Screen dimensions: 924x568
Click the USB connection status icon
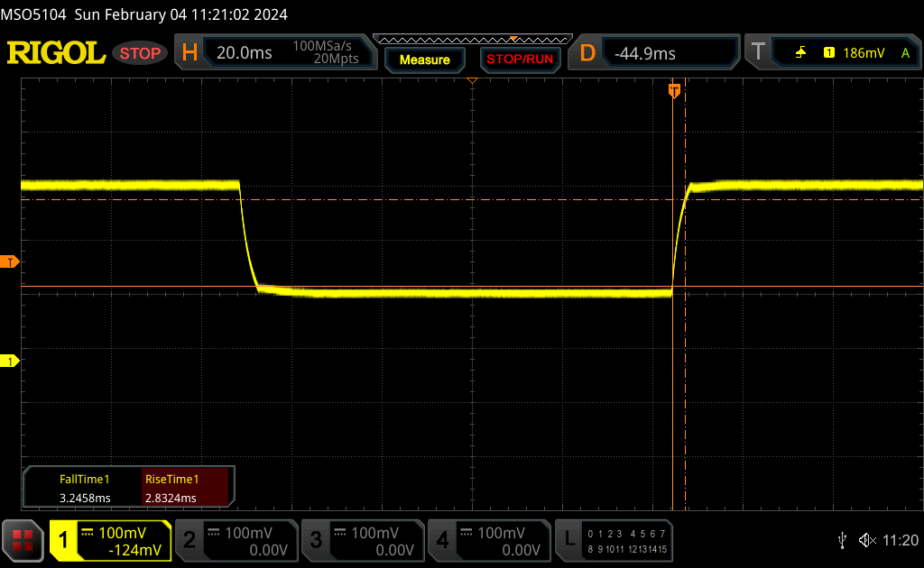click(842, 540)
